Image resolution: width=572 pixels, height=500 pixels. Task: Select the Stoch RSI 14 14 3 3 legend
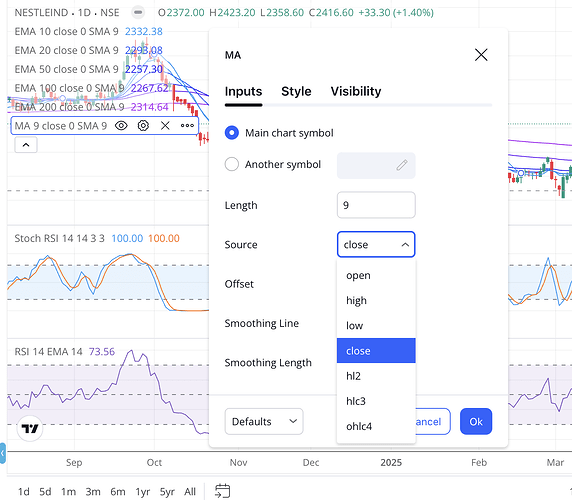[x=59, y=239]
